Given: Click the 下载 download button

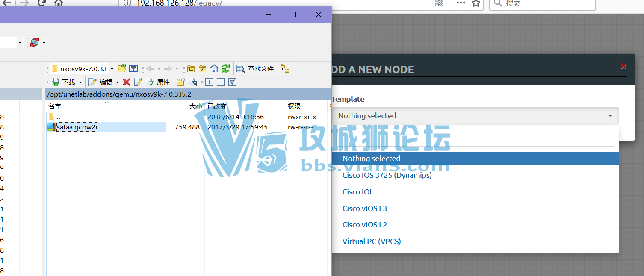Looking at the screenshot, I should [x=63, y=82].
